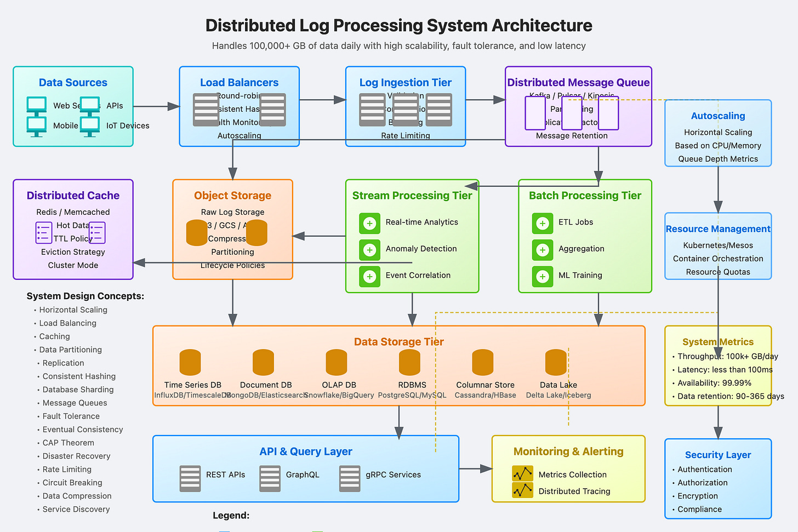This screenshot has height=532, width=798.
Task: Click the Object Storage heading
Action: coord(232,196)
